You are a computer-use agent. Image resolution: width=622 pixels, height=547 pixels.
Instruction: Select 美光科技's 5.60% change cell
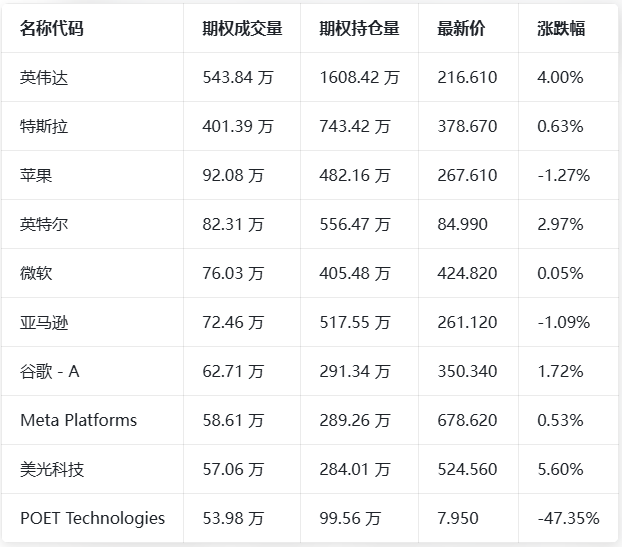pyautogui.click(x=560, y=470)
